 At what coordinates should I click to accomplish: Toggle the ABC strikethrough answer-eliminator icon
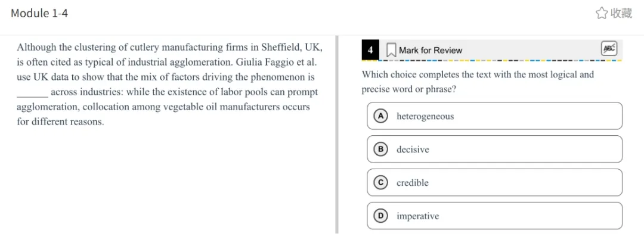[609, 49]
